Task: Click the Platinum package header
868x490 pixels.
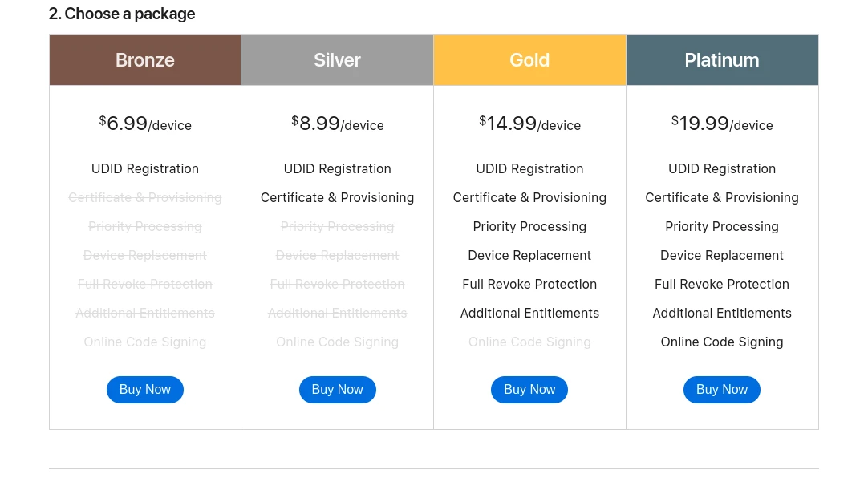Action: coord(722,60)
